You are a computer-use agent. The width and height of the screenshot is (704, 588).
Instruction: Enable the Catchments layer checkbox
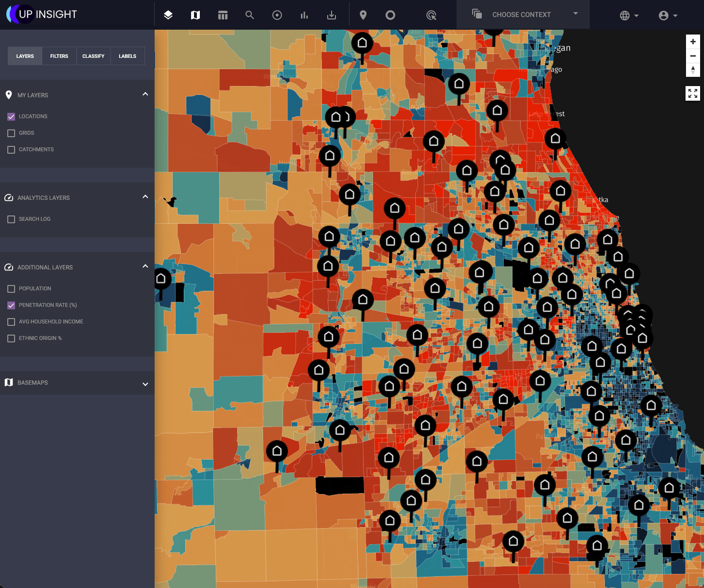[x=11, y=150]
